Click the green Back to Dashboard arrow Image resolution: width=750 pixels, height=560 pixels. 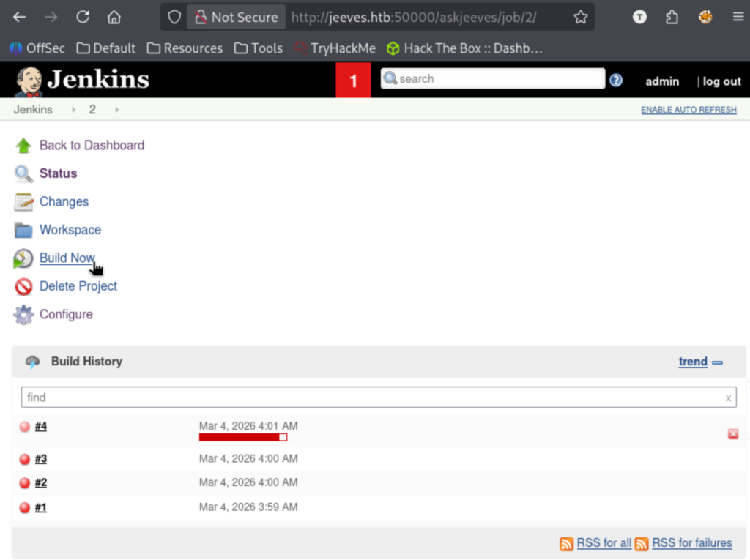[x=23, y=146]
